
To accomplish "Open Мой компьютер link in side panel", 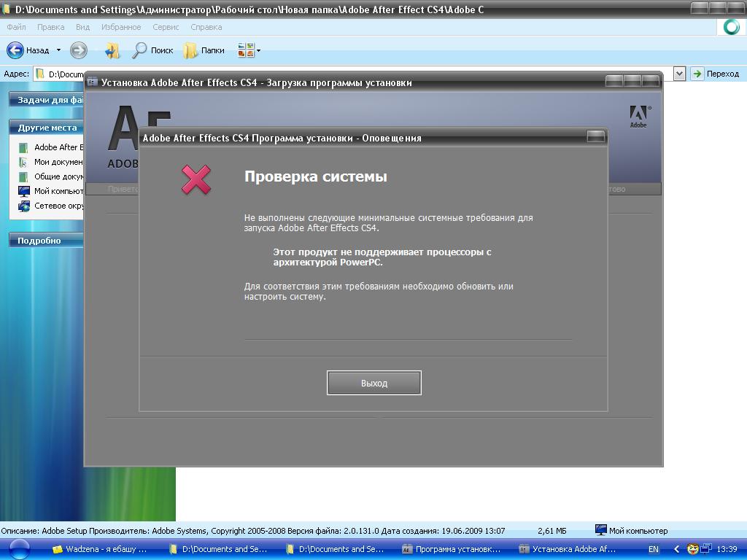I will [x=58, y=191].
